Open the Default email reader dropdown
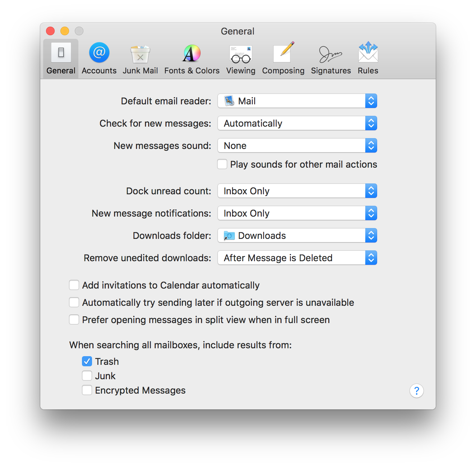 (x=297, y=101)
